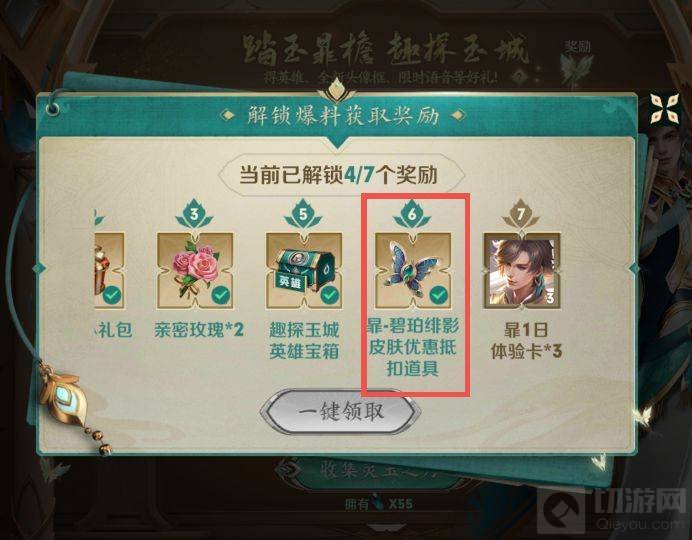Open the green hero treasure chest icon
This screenshot has height=540, width=692.
pyautogui.click(x=304, y=270)
